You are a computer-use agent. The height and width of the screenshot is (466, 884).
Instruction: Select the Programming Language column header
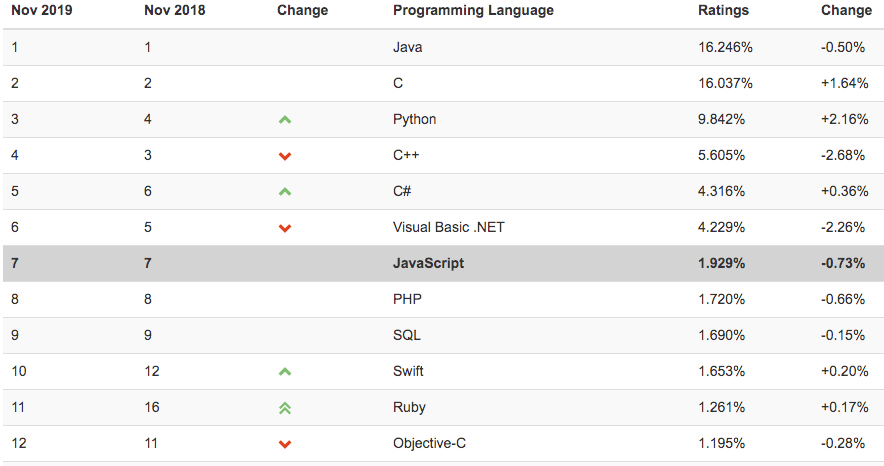(x=473, y=11)
